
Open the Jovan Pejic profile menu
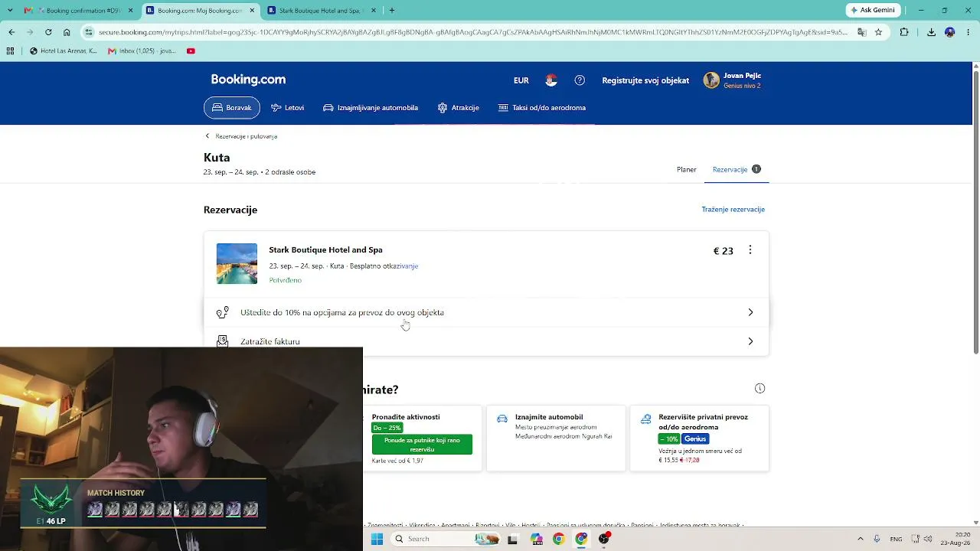[733, 80]
